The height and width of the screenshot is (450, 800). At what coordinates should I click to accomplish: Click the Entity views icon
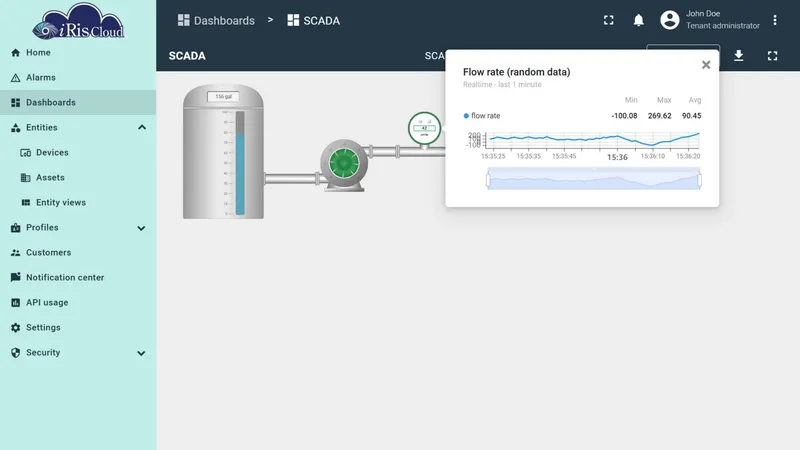click(26, 203)
